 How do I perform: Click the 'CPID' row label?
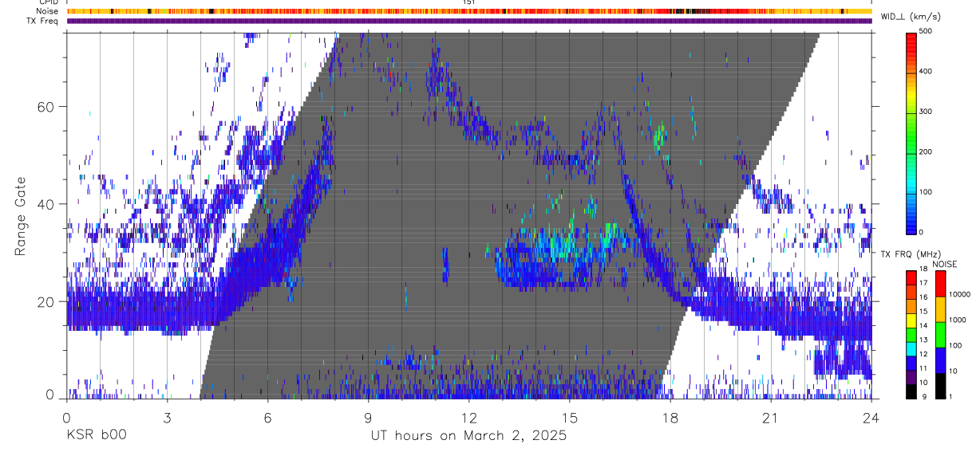48,2
